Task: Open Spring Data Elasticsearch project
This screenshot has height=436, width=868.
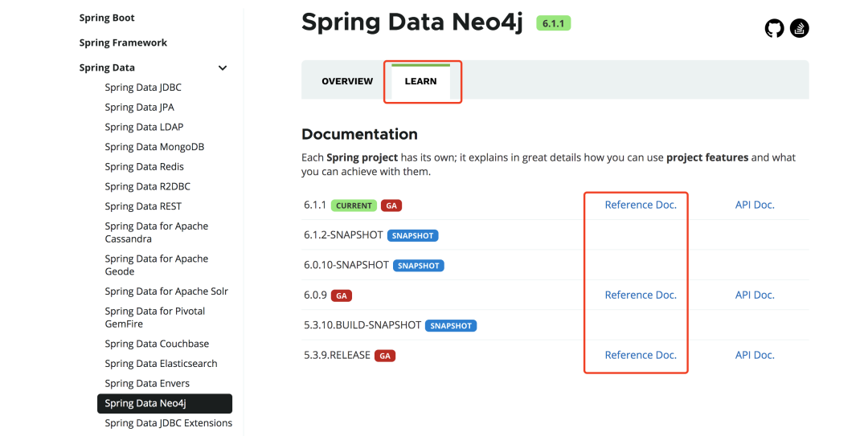Action: point(161,364)
